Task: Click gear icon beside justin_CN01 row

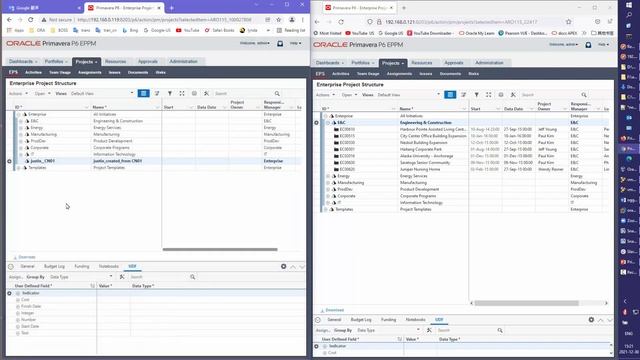Action: (x=9, y=161)
